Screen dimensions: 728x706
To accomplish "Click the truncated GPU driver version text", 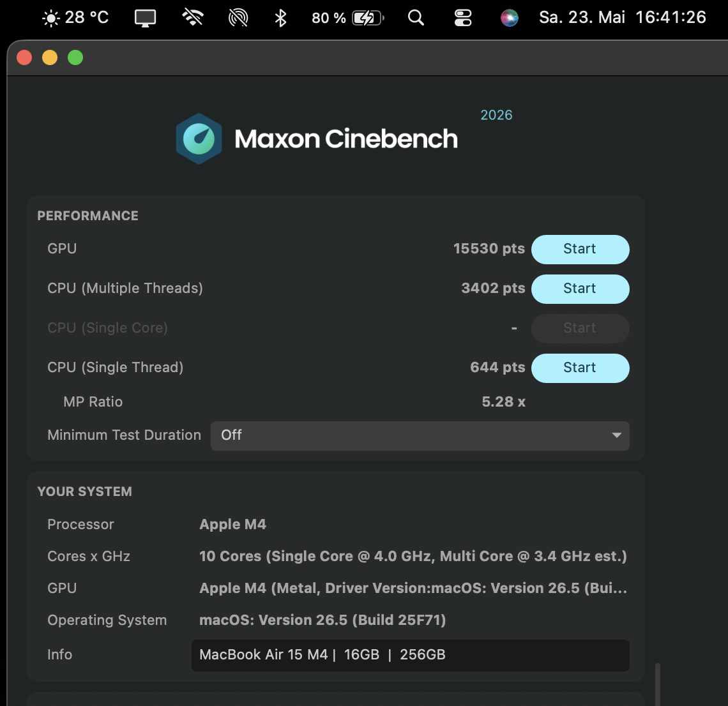I will (413, 588).
